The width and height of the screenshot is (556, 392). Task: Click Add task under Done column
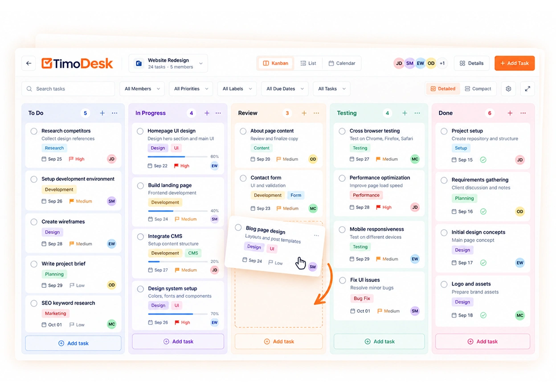point(482,342)
